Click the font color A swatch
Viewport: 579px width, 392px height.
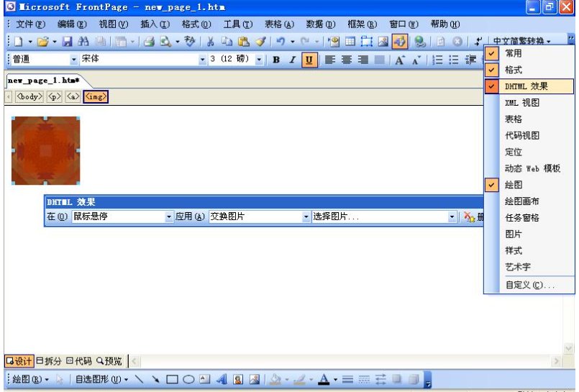[x=324, y=380]
